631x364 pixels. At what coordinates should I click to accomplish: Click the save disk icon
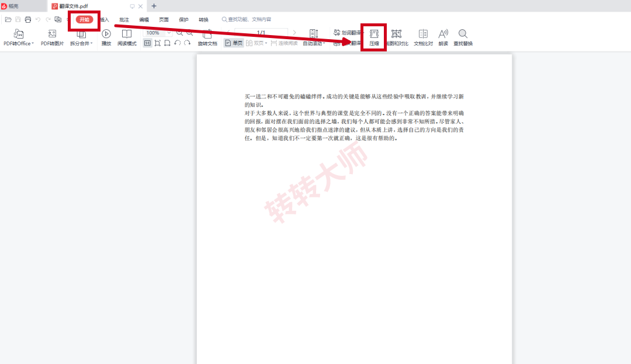pyautogui.click(x=18, y=19)
